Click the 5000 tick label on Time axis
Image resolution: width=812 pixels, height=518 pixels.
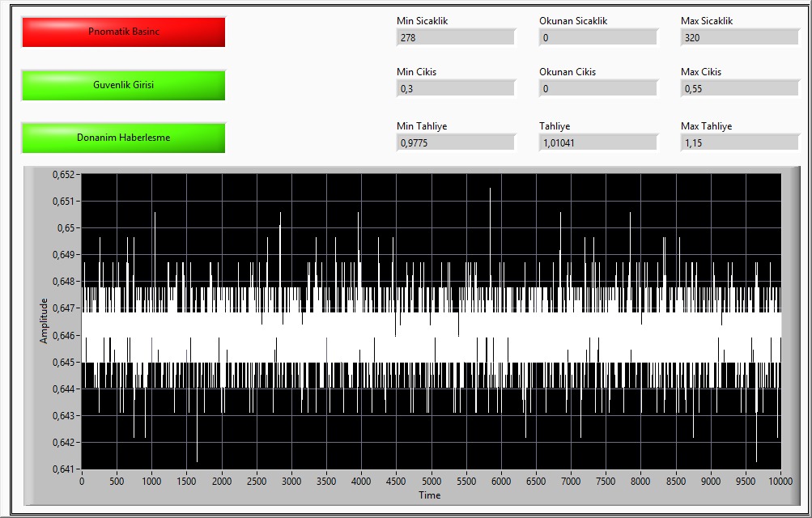click(431, 481)
